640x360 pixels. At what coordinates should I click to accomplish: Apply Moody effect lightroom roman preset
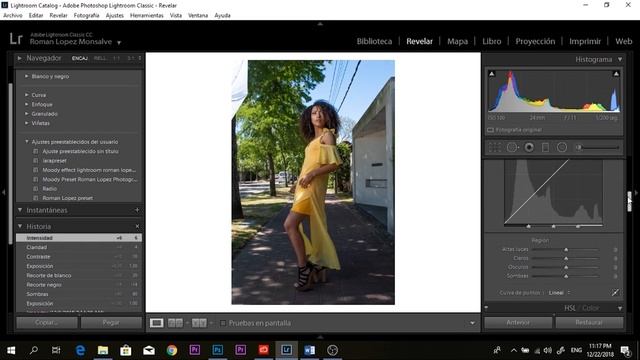pyautogui.click(x=89, y=170)
